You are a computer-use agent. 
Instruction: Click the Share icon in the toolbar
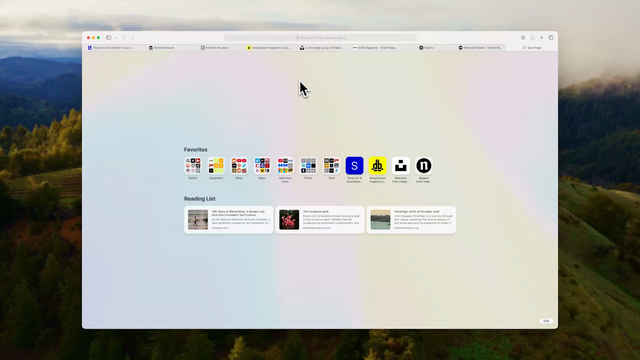532,38
